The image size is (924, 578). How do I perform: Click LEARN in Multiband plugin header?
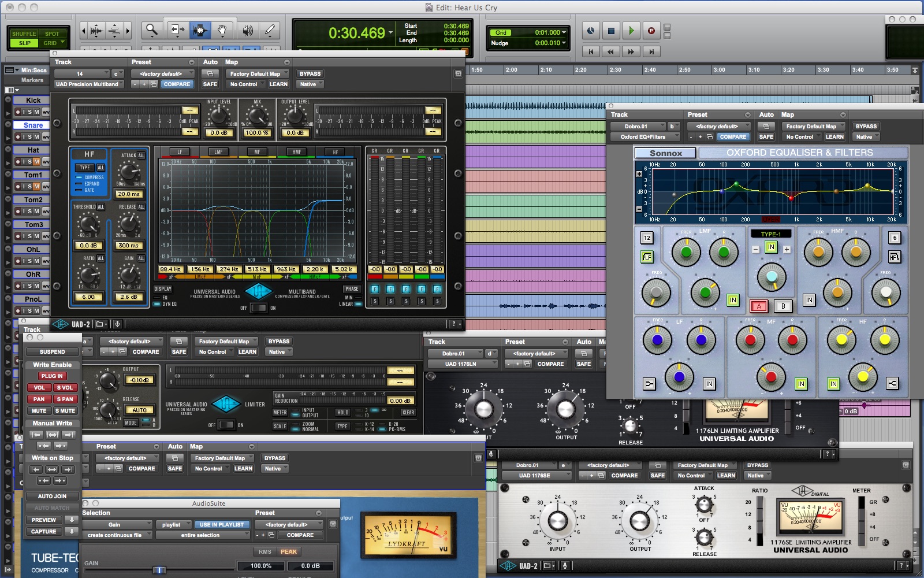[278, 84]
